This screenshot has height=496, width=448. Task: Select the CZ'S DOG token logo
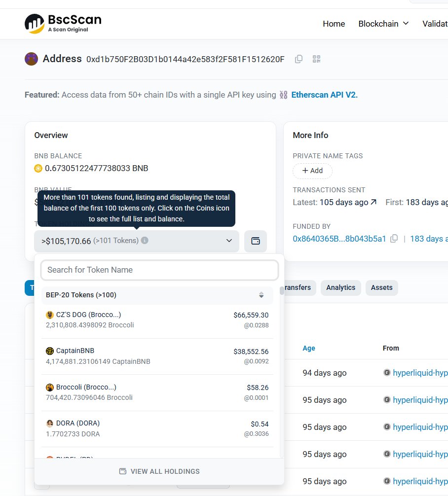pos(50,314)
